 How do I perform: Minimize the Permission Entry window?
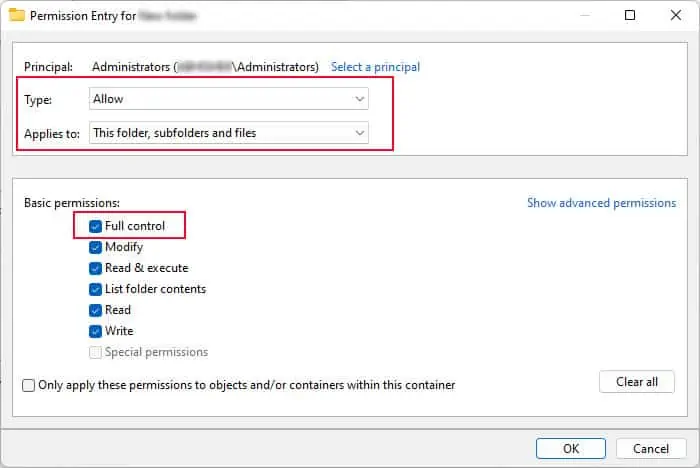585,15
